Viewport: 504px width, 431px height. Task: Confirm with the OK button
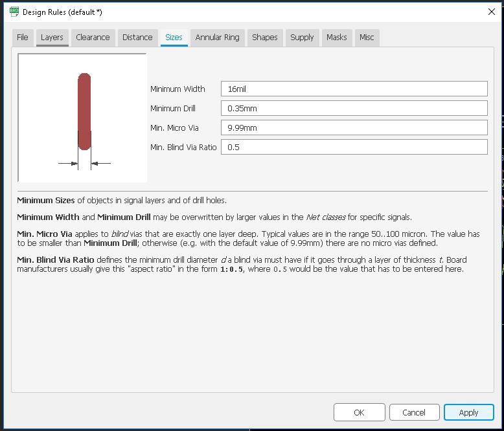360,412
